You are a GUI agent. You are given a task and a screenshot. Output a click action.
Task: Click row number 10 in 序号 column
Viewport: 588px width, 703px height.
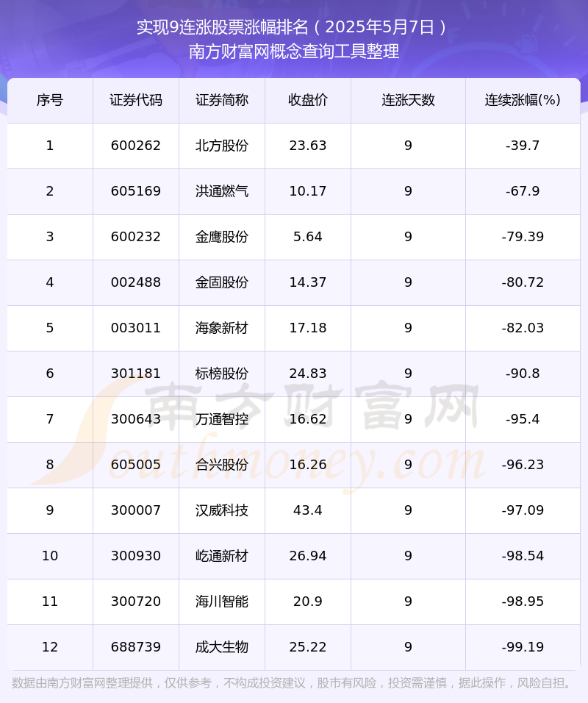click(x=50, y=556)
